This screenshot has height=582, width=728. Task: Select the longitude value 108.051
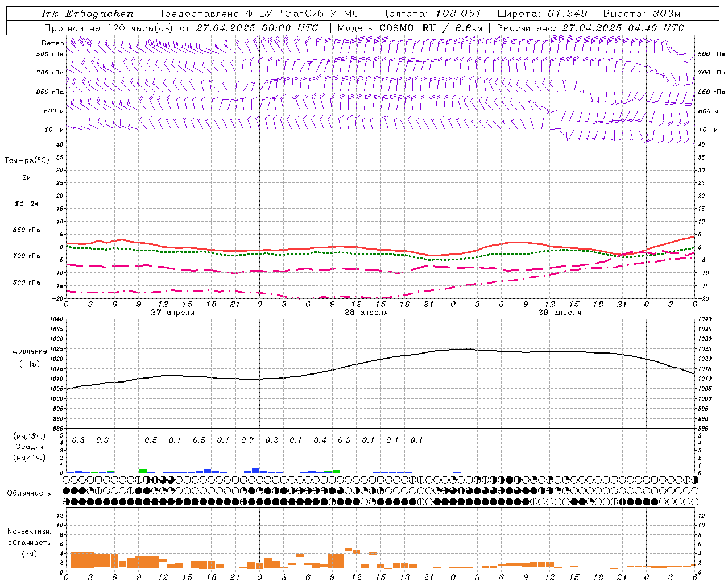coord(458,14)
